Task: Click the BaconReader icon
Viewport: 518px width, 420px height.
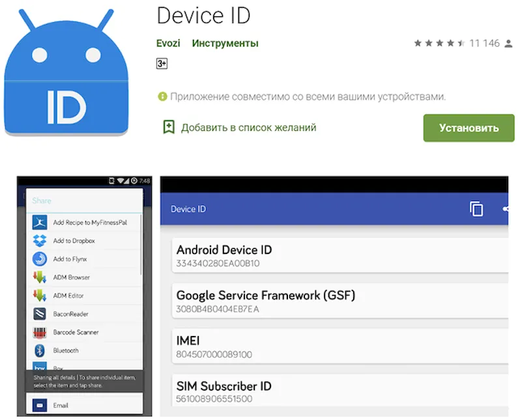Action: coord(40,314)
